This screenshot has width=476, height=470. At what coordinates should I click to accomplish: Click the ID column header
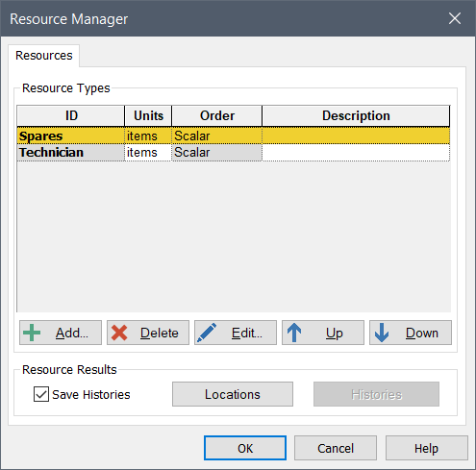[x=71, y=115]
